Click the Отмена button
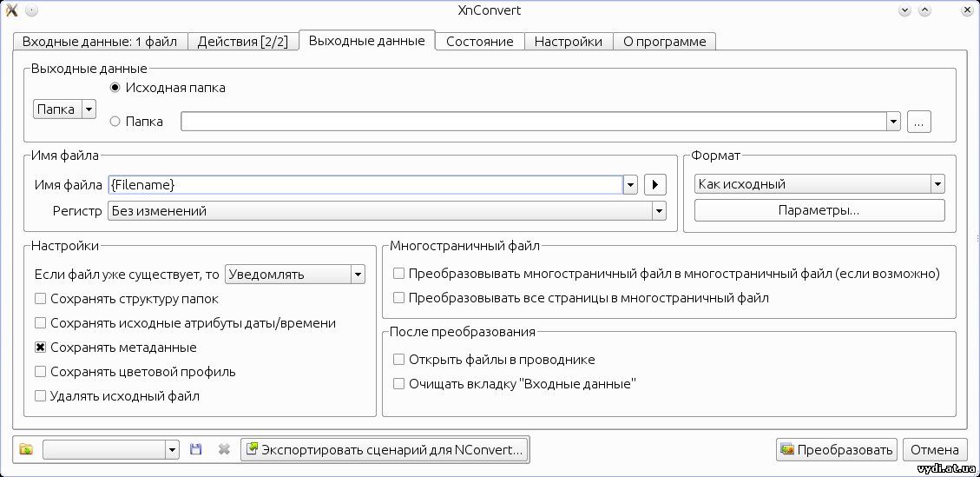Viewport: 980px width, 477px height. click(934, 449)
